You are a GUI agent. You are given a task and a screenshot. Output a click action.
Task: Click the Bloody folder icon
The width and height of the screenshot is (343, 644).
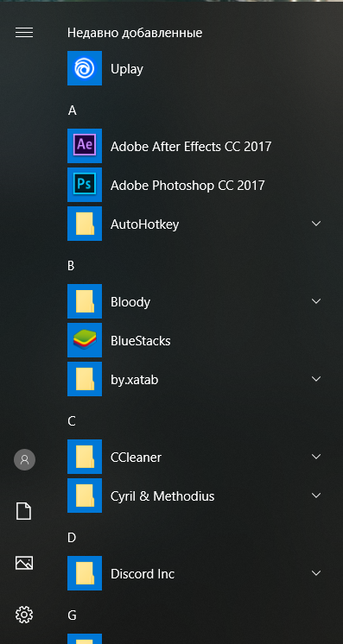(85, 301)
